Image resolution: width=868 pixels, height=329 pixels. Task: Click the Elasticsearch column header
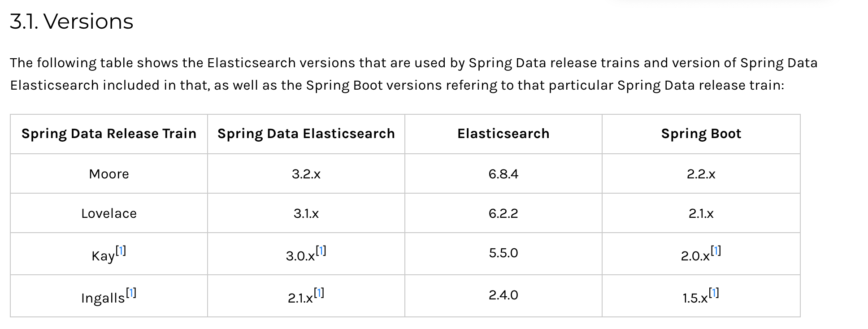pos(503,134)
